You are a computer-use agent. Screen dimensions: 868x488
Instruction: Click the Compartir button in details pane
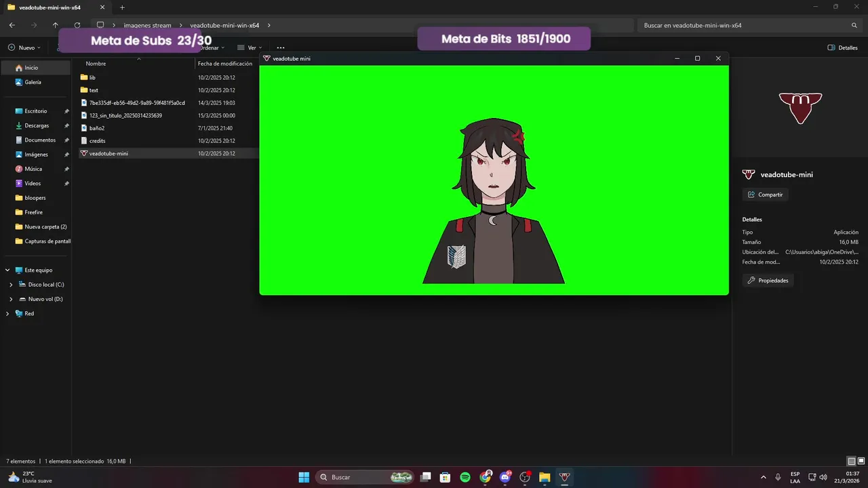[765, 195]
